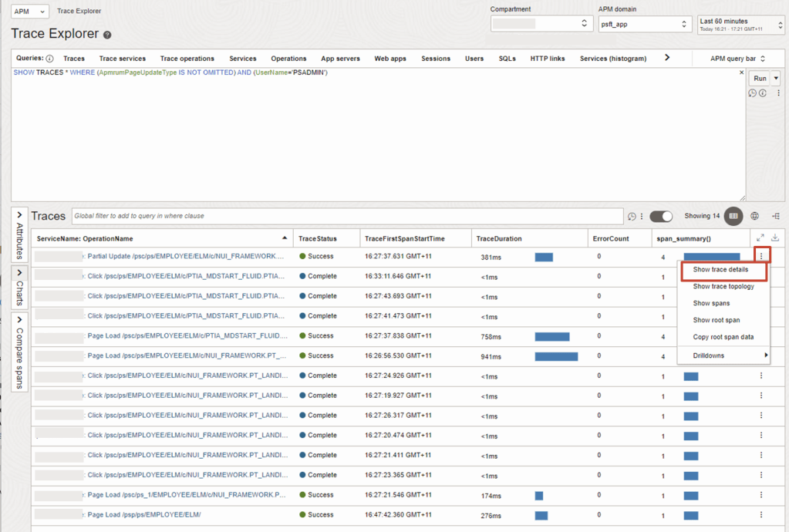
Task: Click the Trace Explorer help icon
Action: (x=108, y=35)
